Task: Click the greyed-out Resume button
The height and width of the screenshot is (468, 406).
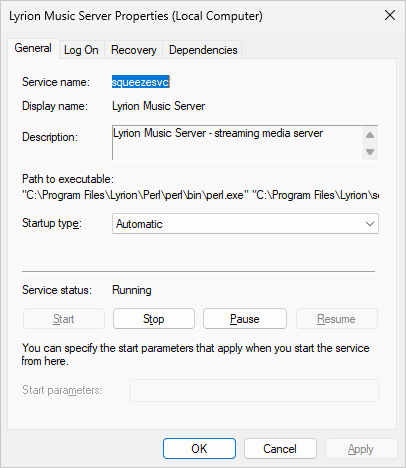Action: pos(337,319)
